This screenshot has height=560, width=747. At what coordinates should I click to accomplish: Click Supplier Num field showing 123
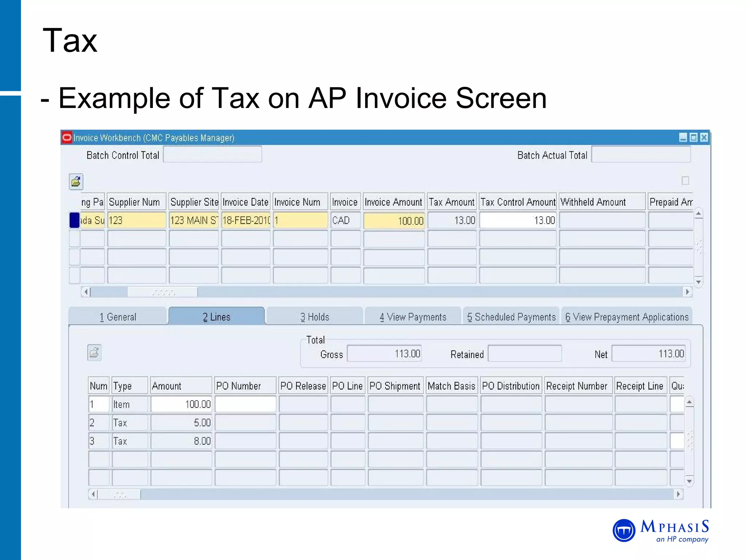tap(137, 220)
